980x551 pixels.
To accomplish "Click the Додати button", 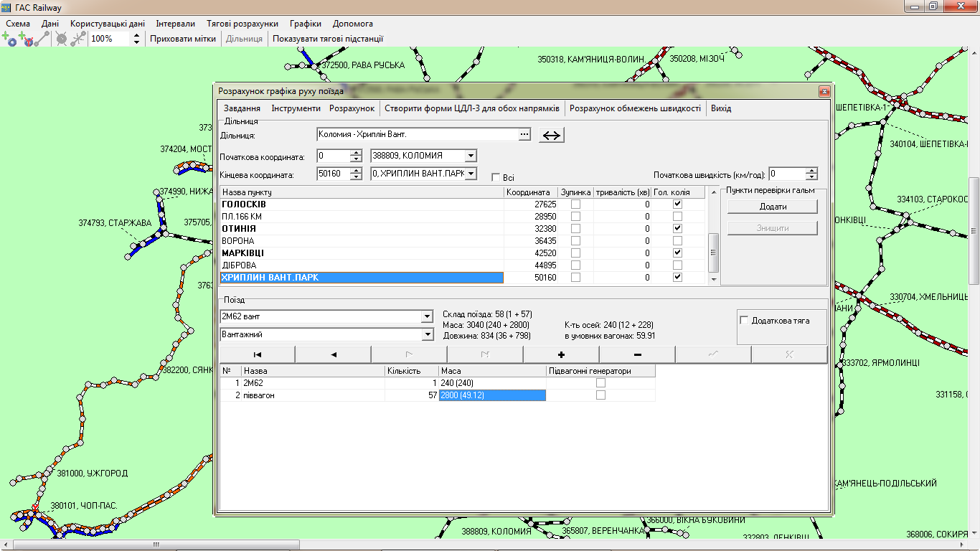I will (x=773, y=207).
